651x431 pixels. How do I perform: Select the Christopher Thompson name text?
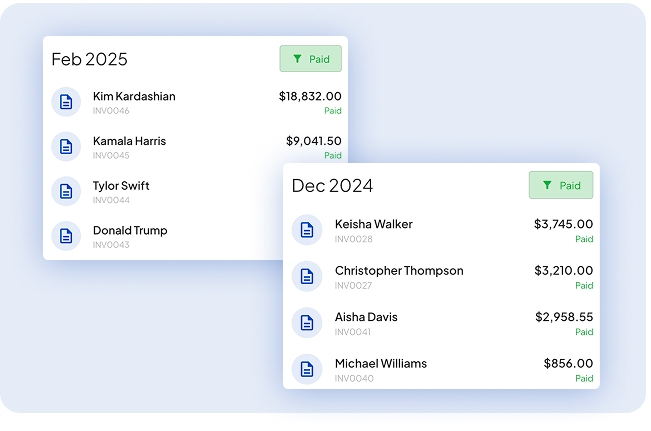click(399, 271)
